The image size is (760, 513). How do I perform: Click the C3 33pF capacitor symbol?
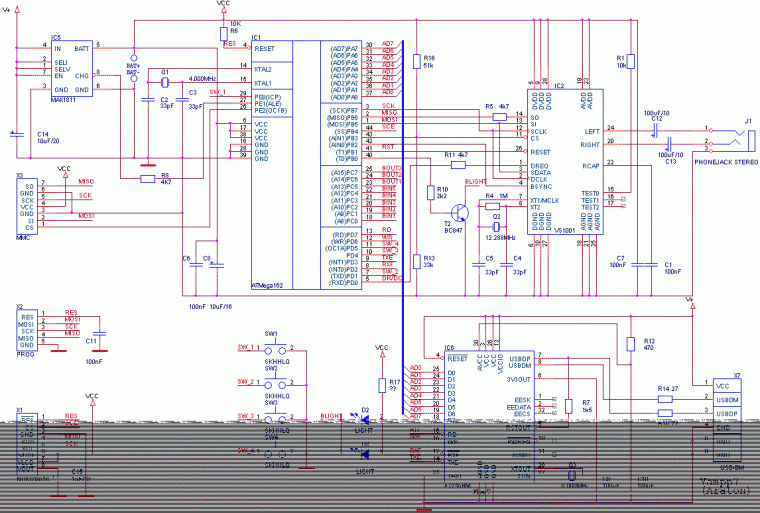[x=182, y=100]
